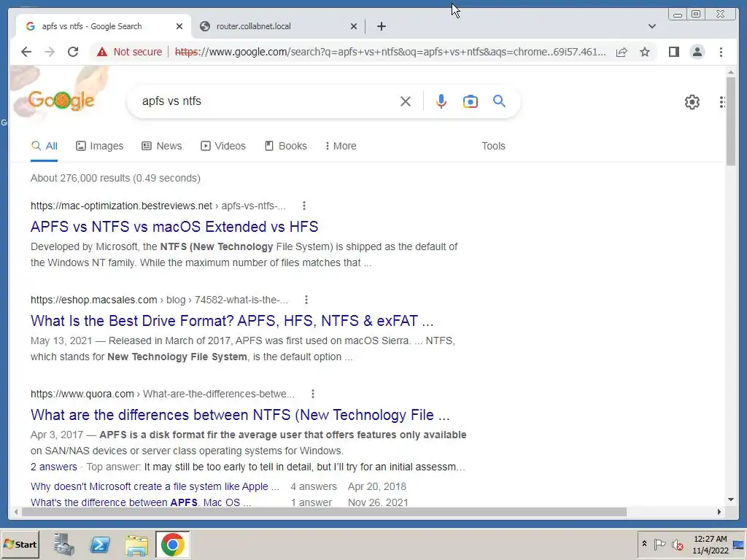Switch to Books results

[x=286, y=146]
